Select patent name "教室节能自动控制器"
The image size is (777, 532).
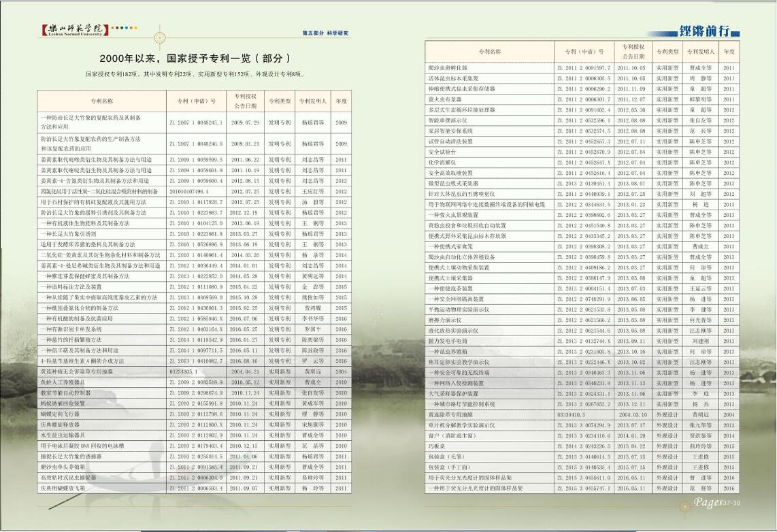(65, 393)
